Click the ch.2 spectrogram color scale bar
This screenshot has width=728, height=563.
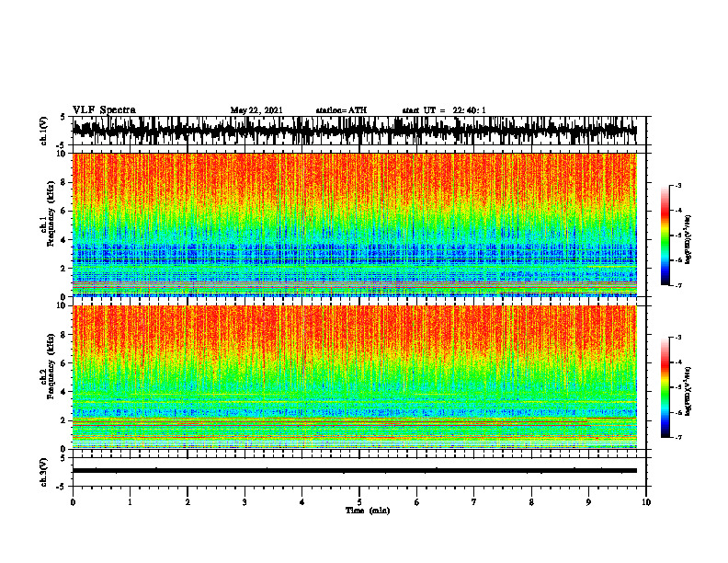(665, 387)
